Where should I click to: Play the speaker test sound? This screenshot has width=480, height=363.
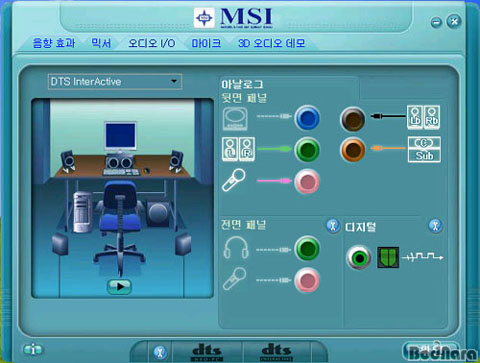[x=119, y=286]
